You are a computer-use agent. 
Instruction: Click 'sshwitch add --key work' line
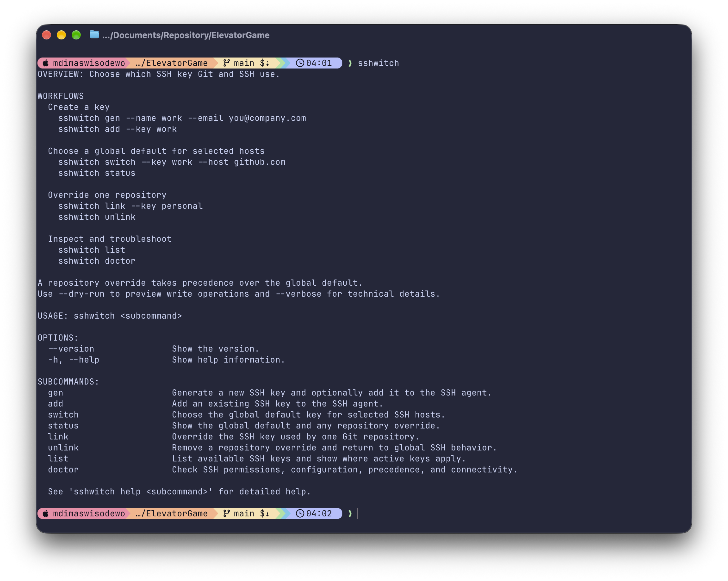[118, 129]
